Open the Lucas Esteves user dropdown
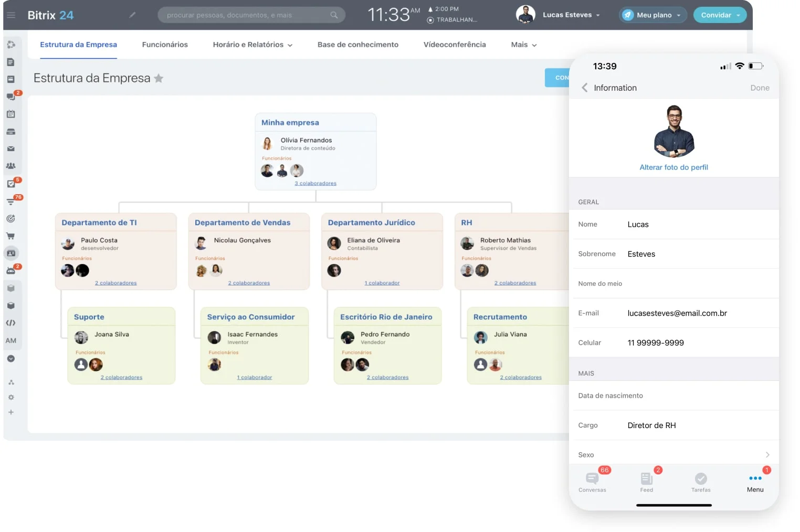 coord(571,15)
